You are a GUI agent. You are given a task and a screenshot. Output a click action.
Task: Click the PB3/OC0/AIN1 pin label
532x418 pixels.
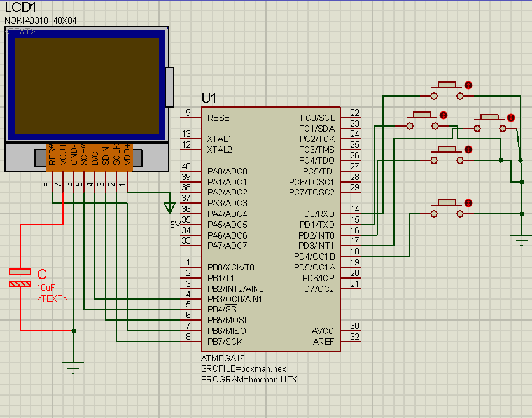tap(234, 299)
